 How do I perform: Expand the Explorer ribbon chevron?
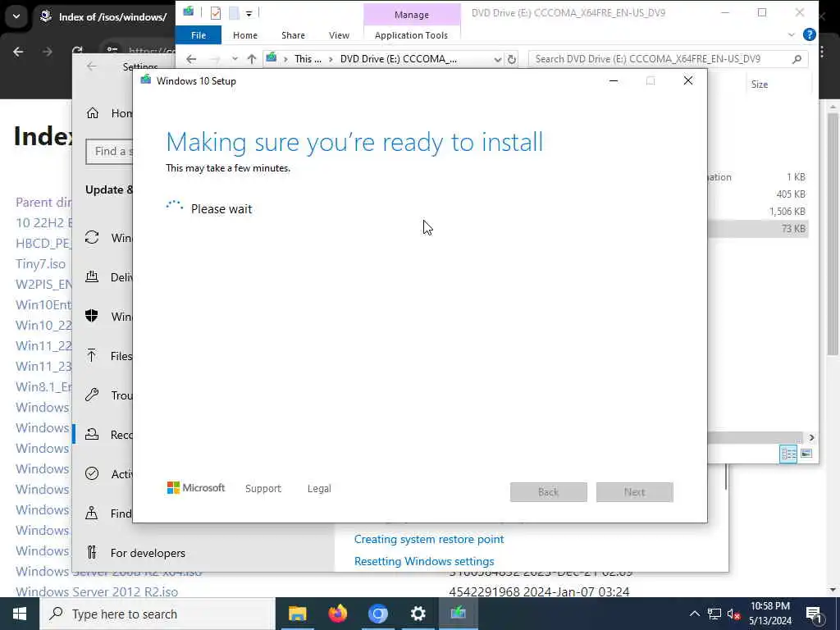[792, 34]
